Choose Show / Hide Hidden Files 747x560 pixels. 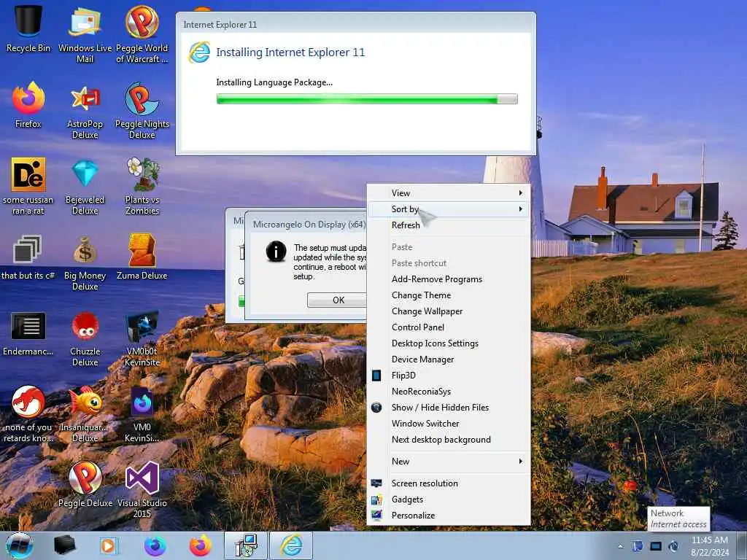point(449,408)
